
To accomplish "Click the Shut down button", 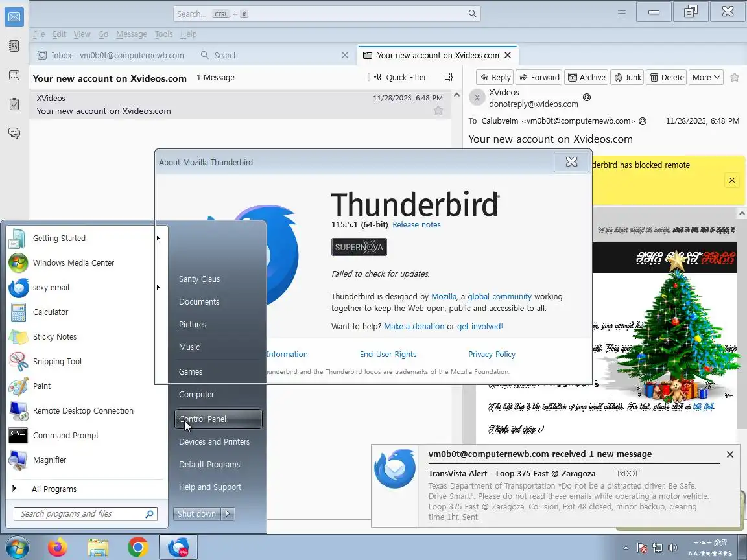I will pyautogui.click(x=196, y=514).
